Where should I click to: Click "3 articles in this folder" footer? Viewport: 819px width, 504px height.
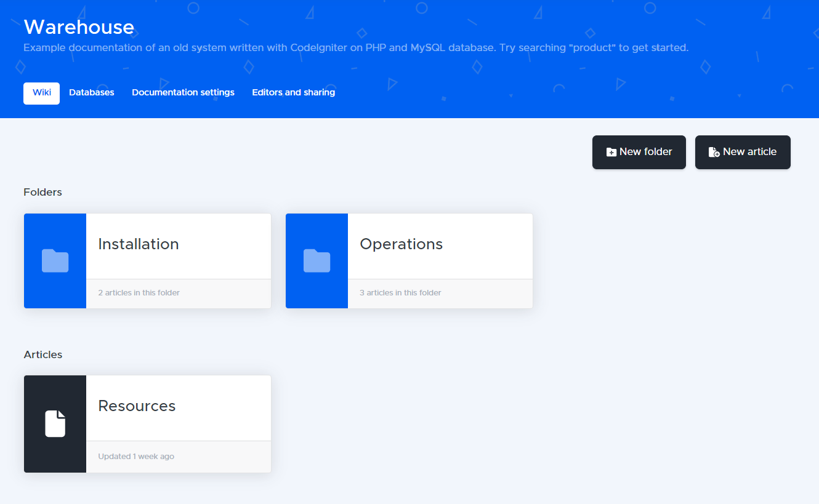click(400, 293)
